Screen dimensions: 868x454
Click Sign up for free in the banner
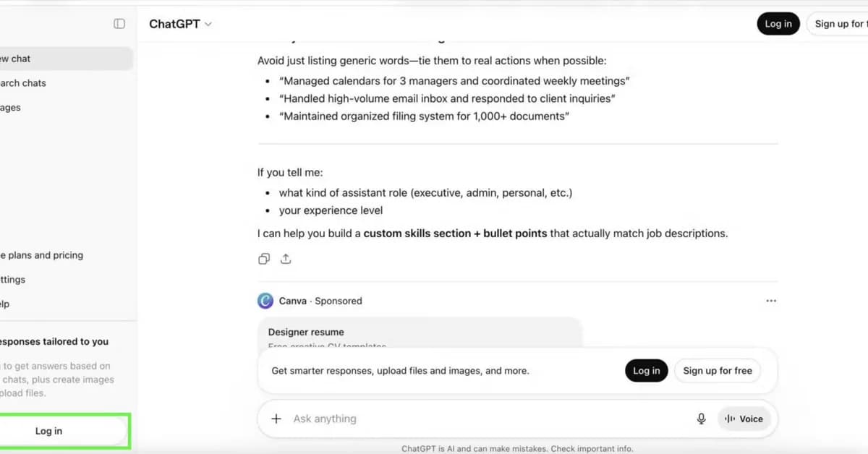717,370
